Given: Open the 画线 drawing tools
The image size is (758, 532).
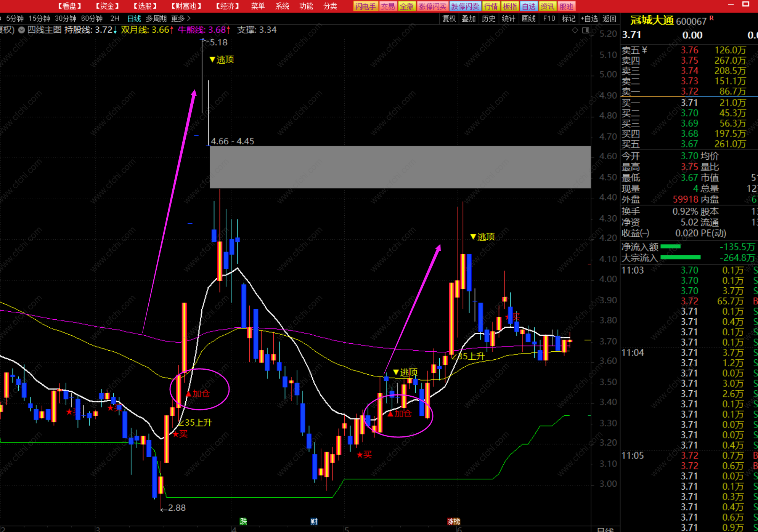Looking at the screenshot, I should point(528,18).
